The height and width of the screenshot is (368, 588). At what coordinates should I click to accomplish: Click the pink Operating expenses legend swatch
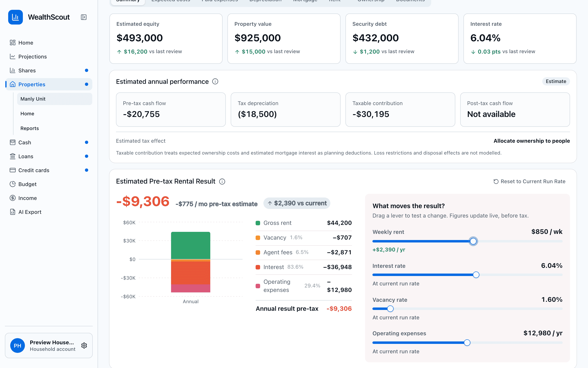point(258,286)
